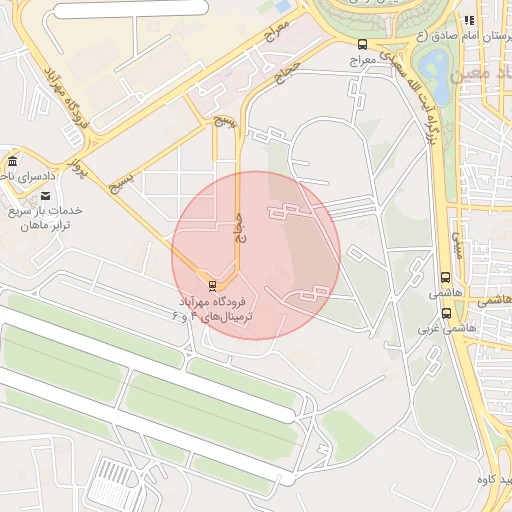The height and width of the screenshot is (512, 512).
Task: Select the شهید کاوه label at bottom right
Action: pyautogui.click(x=495, y=480)
